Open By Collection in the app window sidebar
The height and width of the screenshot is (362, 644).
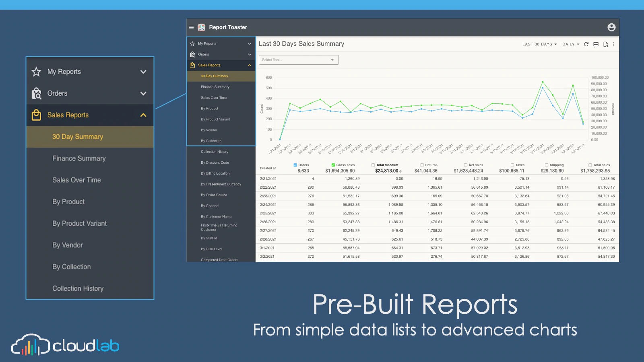(221, 141)
